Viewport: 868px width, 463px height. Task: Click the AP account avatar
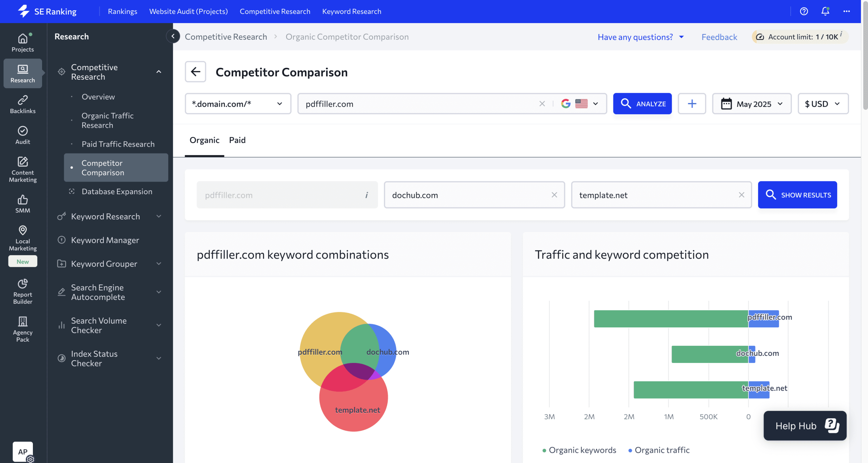coord(23,451)
